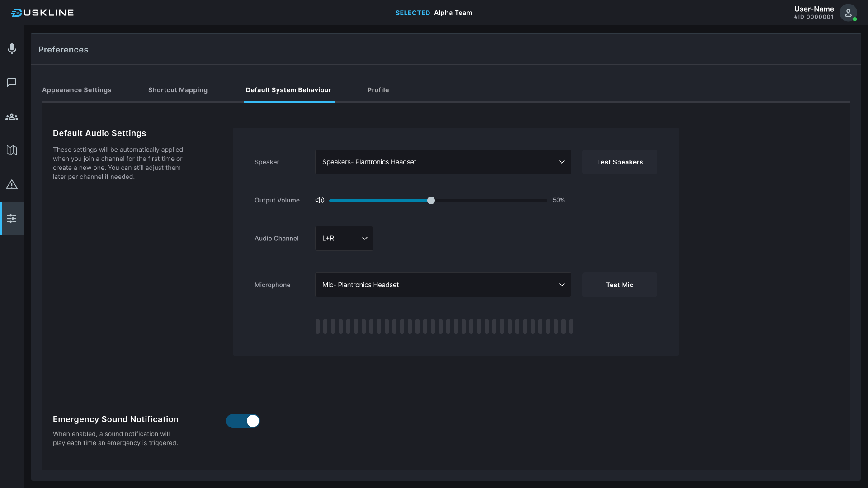Select the Default System Behaviour tab
The width and height of the screenshot is (868, 488).
[288, 90]
